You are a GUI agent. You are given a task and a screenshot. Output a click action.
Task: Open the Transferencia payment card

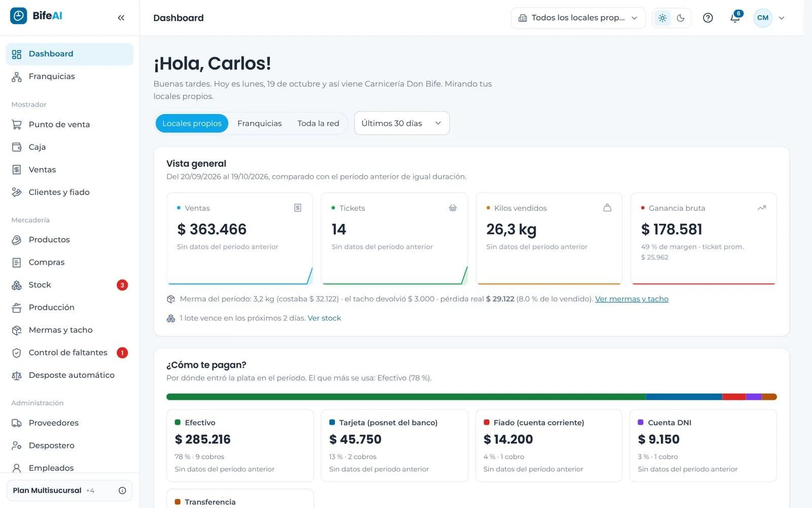[x=240, y=499]
